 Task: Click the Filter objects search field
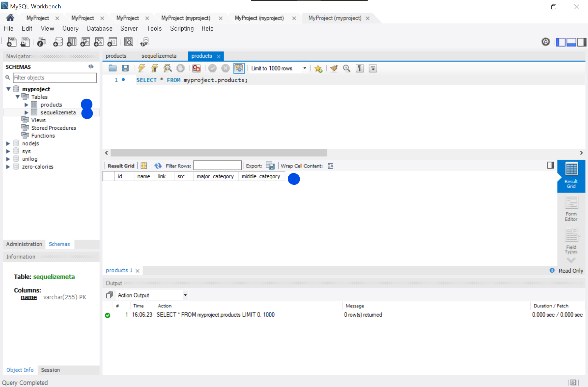click(x=55, y=78)
